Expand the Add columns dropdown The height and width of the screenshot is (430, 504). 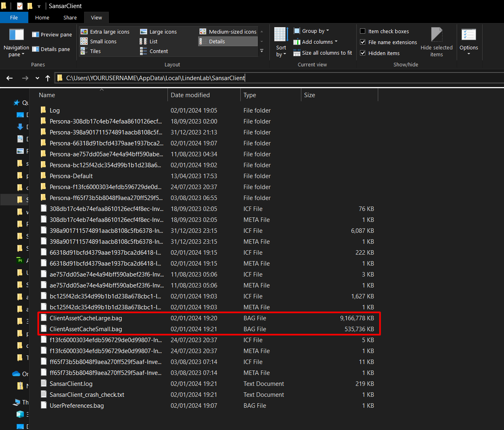(316, 42)
